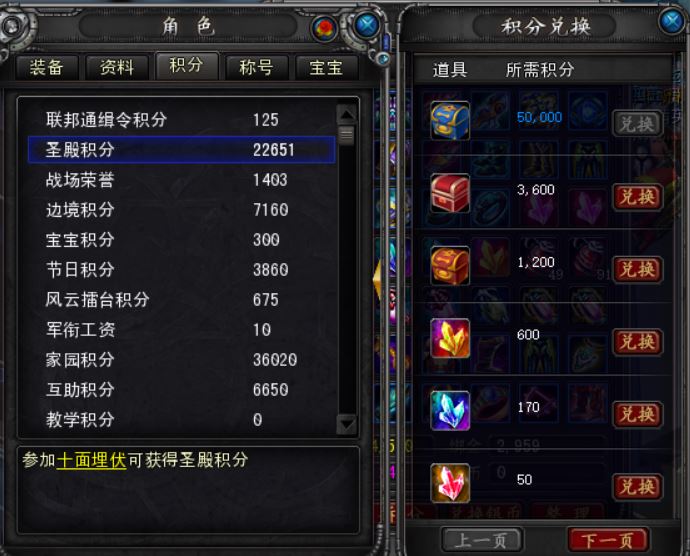Screen dimensions: 690x556
Task: Select the 家园积分 row
Action: [x=181, y=360]
